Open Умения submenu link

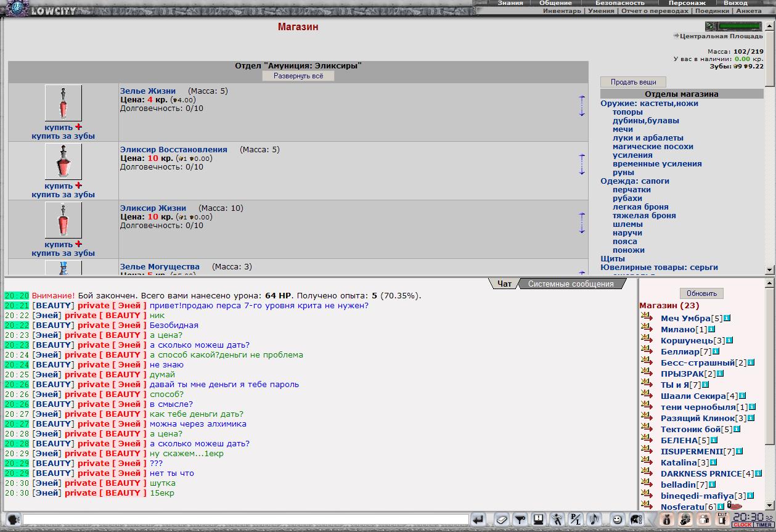click(601, 10)
